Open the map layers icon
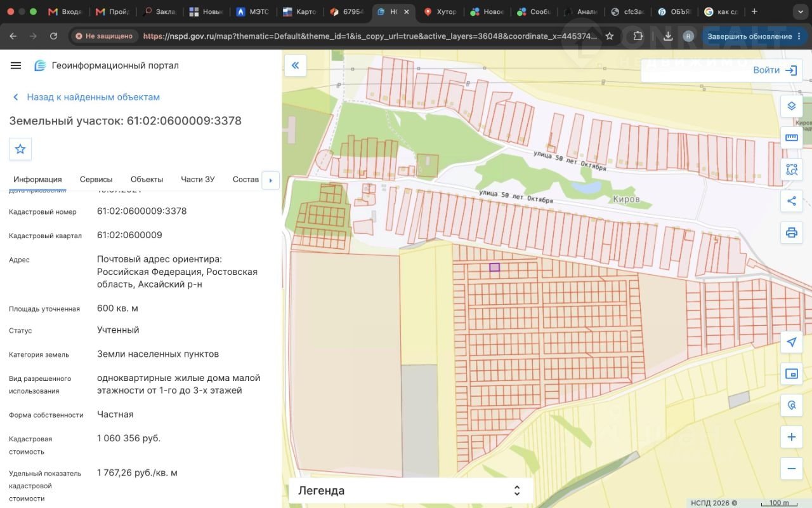812x508 pixels. click(x=791, y=106)
